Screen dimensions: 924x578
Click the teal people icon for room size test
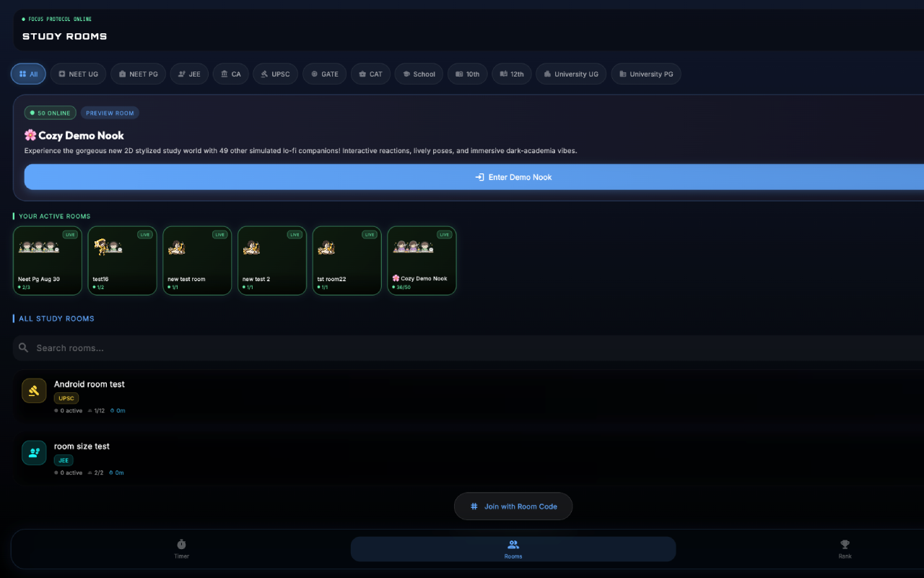click(34, 452)
